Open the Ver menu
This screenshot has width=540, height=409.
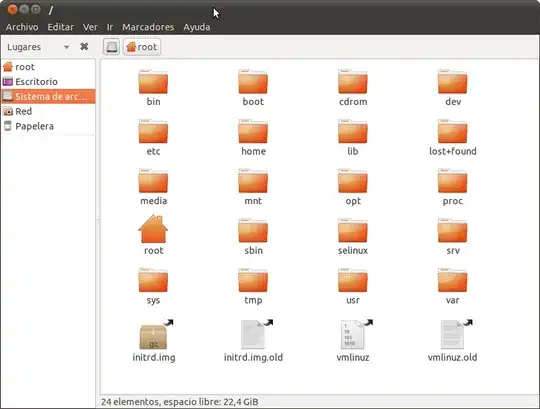90,27
